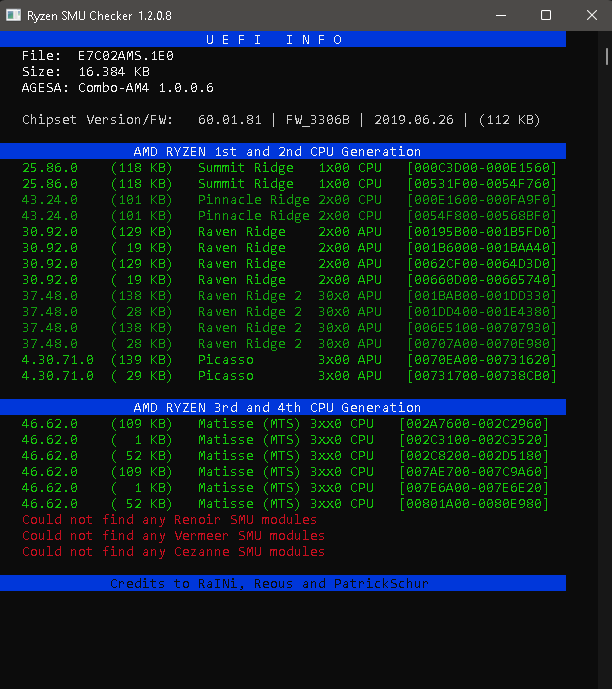This screenshot has width=612, height=689.
Task: Click the window title Ryzen SMU Checker 1.2.0.8
Action: click(99, 16)
